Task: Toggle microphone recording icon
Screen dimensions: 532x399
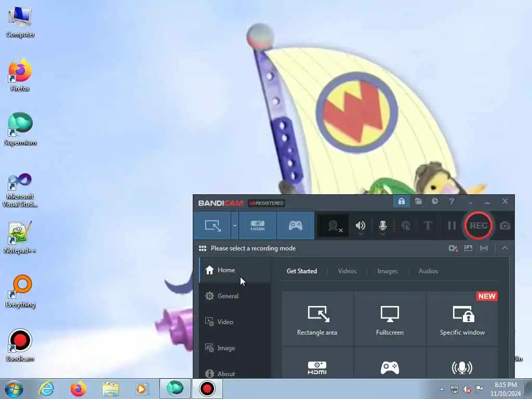Action: (x=383, y=226)
